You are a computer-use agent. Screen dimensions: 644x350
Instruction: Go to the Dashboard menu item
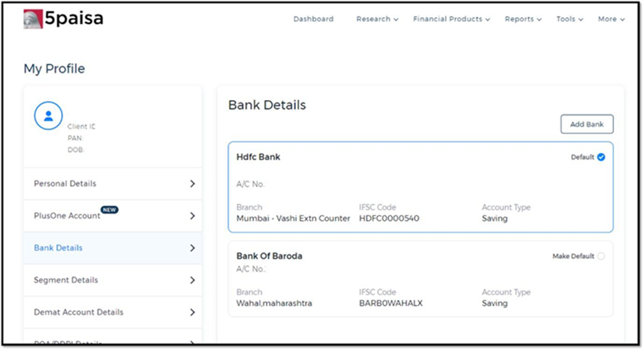click(313, 19)
